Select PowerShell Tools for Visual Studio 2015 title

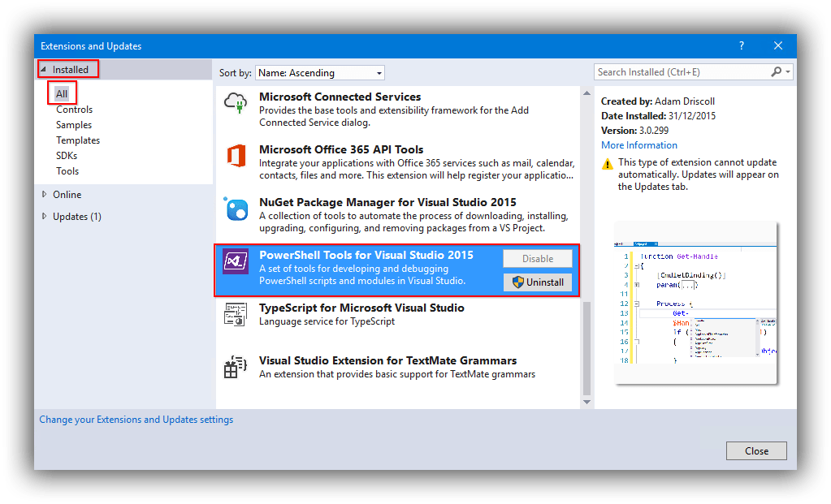(x=366, y=255)
